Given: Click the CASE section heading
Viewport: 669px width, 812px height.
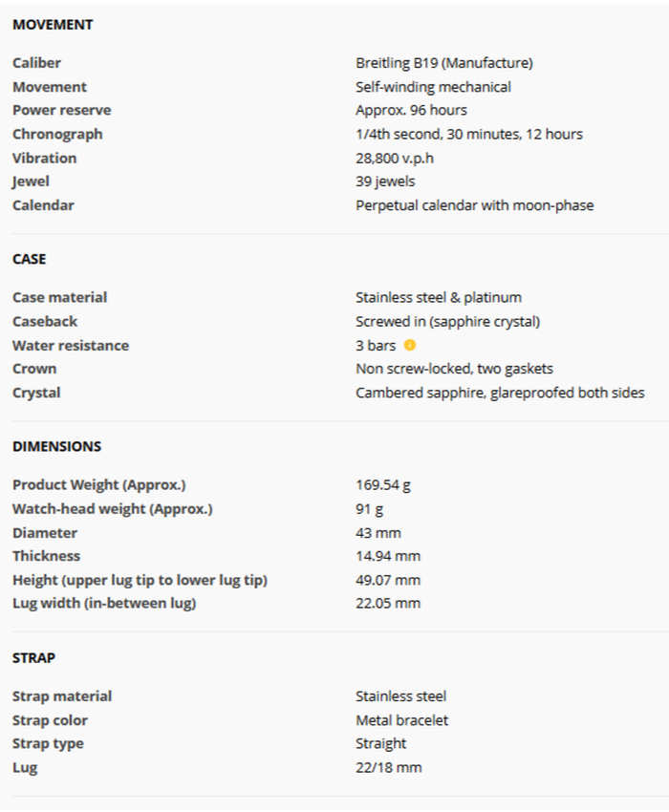Looking at the screenshot, I should coord(29,259).
